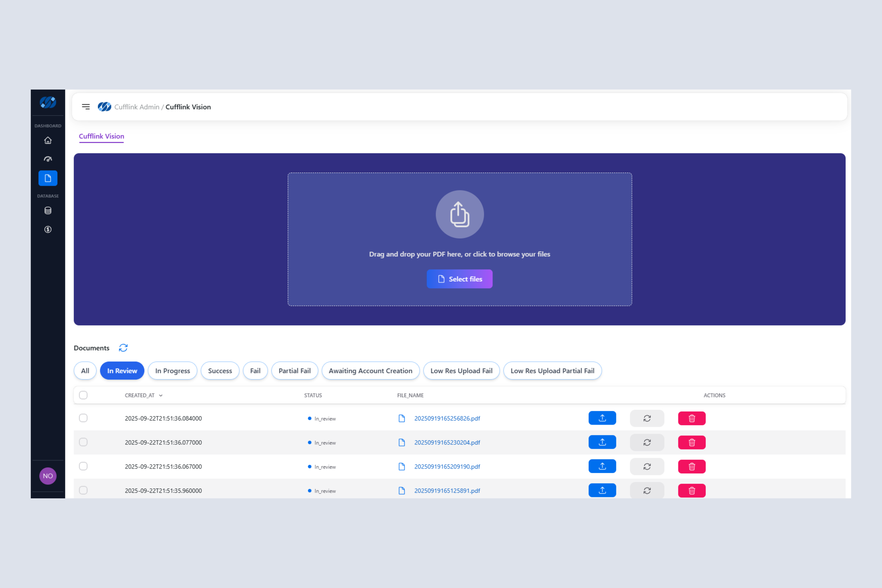
Task: Select checkbox for 21:51:36.084000 row
Action: pyautogui.click(x=83, y=418)
